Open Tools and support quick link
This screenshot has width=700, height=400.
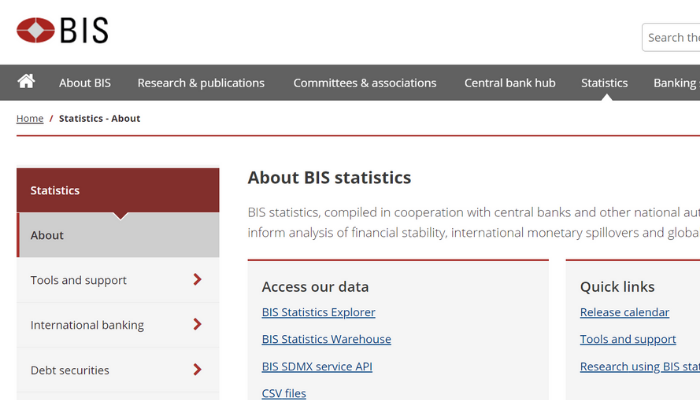tap(628, 339)
